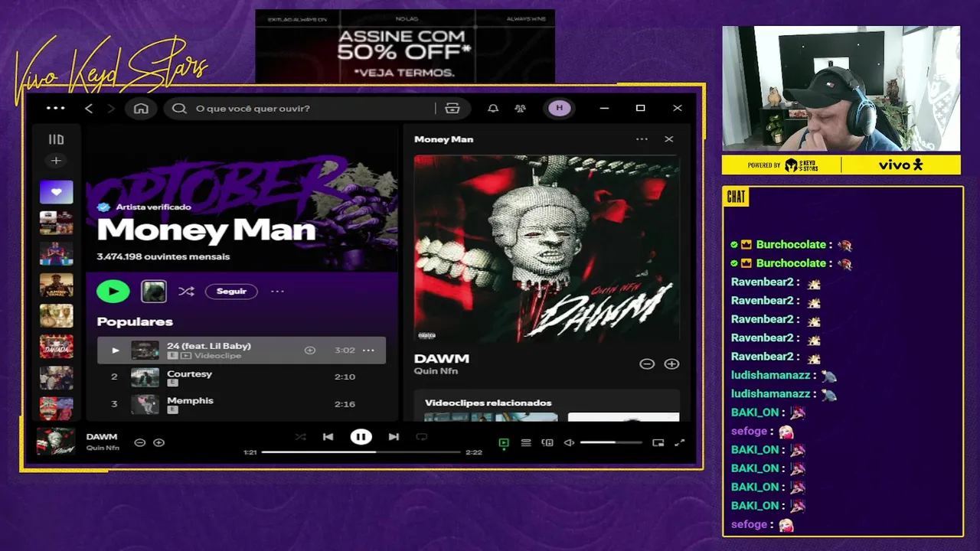This screenshot has height=551, width=980.
Task: Open the album preview thumbnail next to play
Action: (154, 291)
